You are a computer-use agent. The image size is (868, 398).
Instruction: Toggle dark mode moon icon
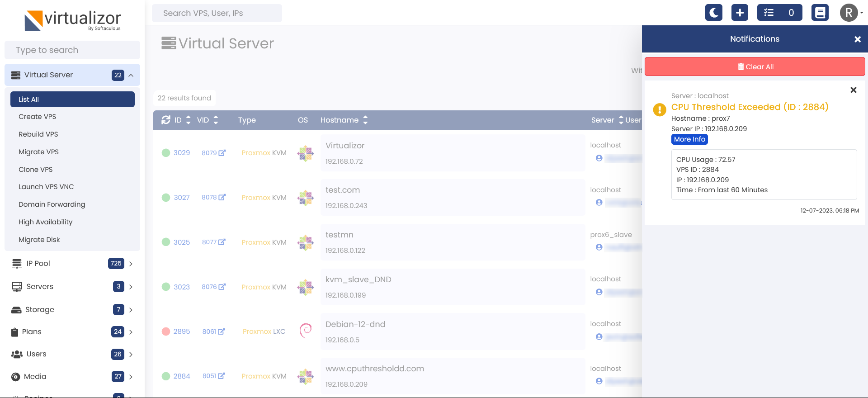(714, 13)
